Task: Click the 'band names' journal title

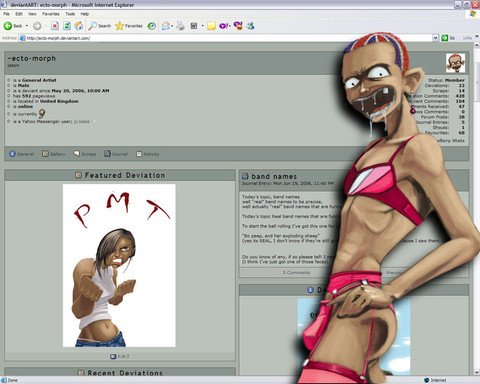Action: tap(274, 176)
